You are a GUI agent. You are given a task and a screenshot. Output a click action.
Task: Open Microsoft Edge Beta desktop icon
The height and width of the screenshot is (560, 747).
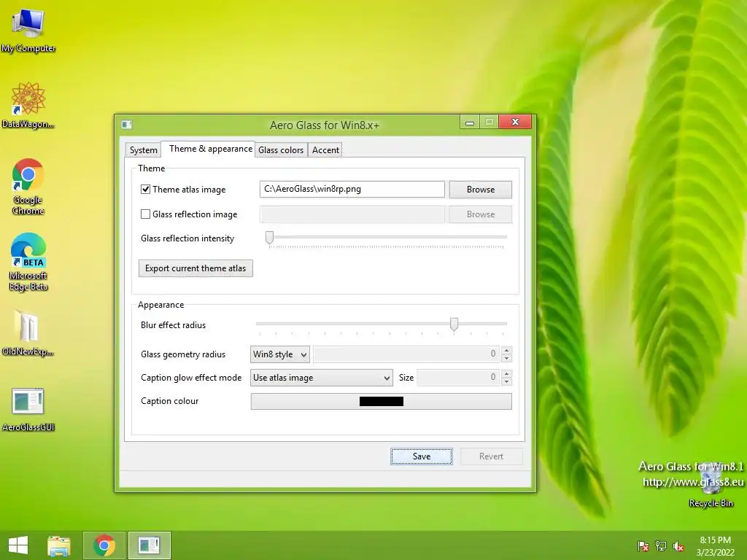[x=28, y=262]
